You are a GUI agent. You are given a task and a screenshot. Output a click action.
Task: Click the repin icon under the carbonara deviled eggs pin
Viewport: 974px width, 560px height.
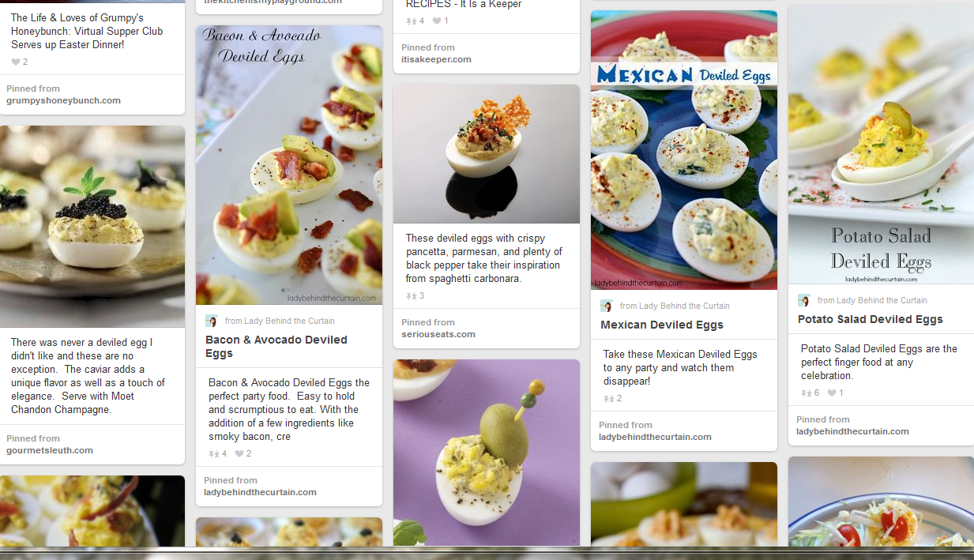click(411, 296)
